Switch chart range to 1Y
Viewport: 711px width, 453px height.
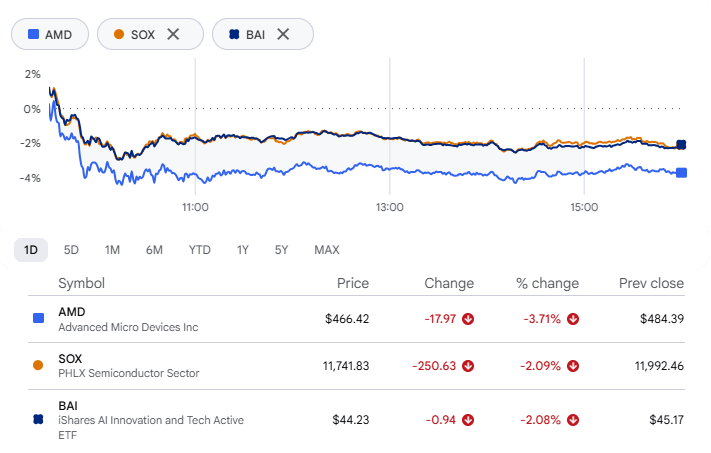(x=243, y=250)
